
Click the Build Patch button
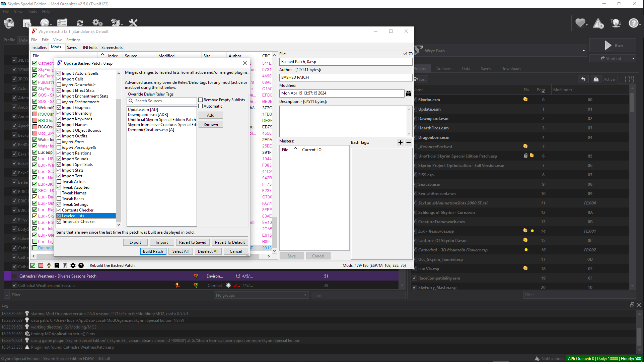tap(153, 251)
